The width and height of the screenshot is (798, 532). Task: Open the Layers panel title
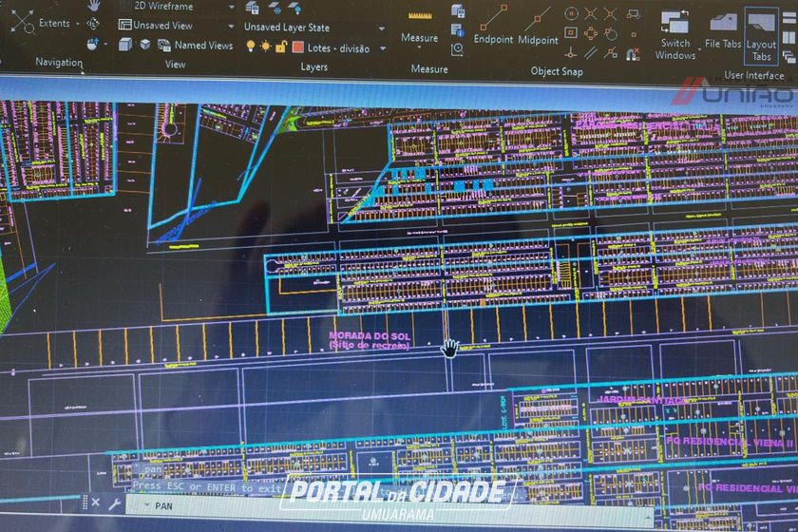[x=313, y=67]
